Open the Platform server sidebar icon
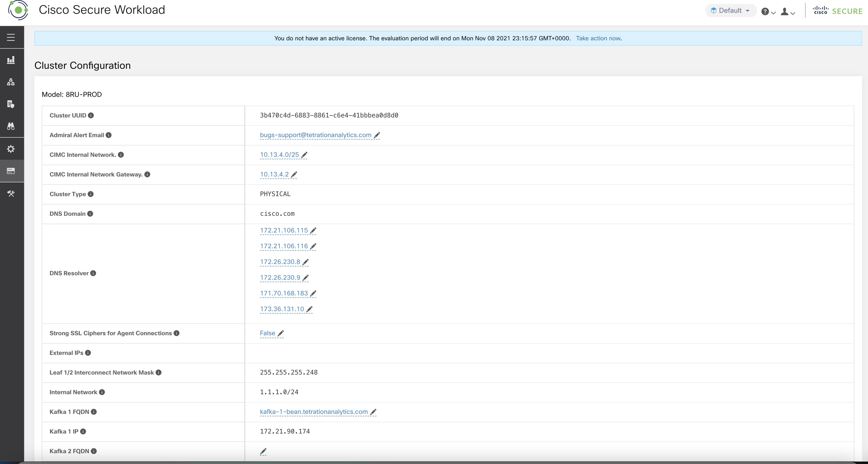Image resolution: width=868 pixels, height=464 pixels. click(11, 171)
